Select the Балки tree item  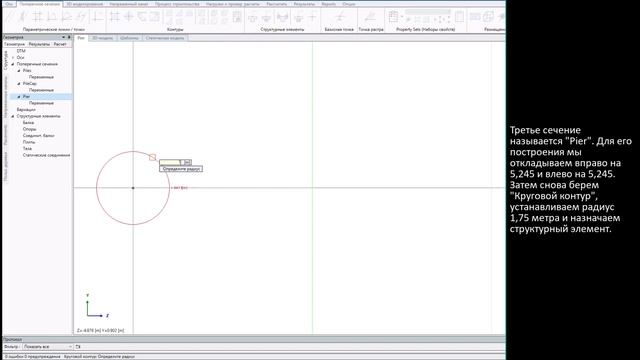tap(28, 123)
